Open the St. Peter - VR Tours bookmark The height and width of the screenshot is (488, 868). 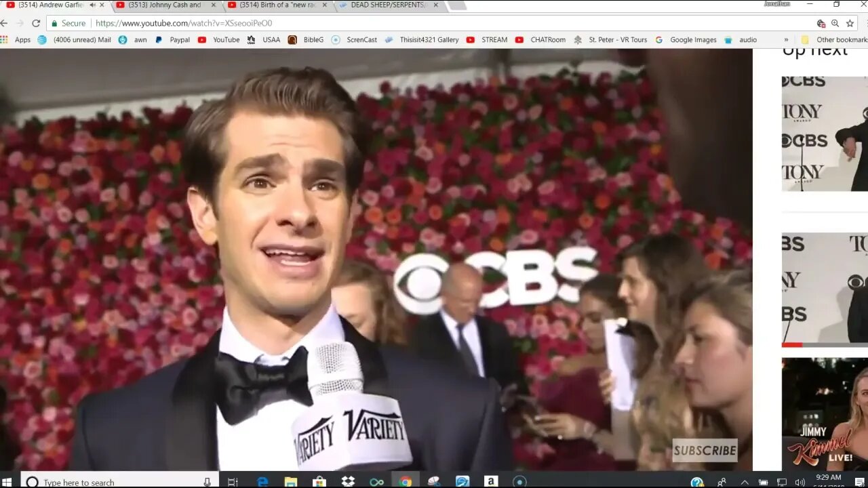610,40
